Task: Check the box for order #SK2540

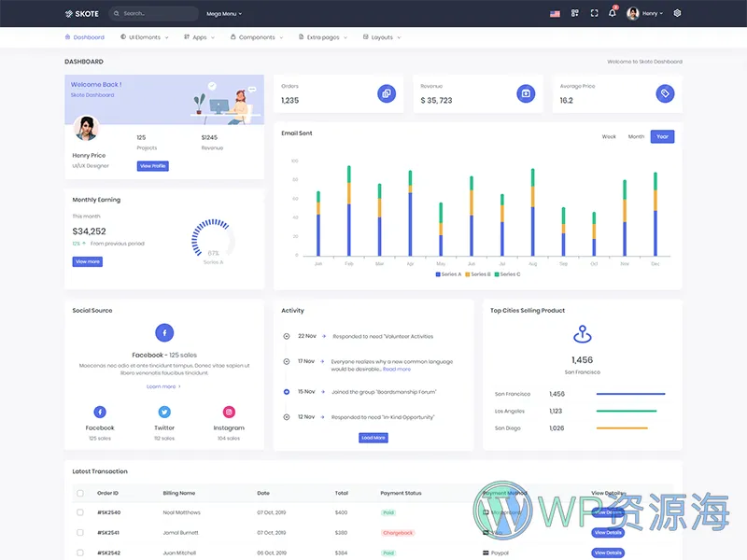Action: click(x=80, y=512)
